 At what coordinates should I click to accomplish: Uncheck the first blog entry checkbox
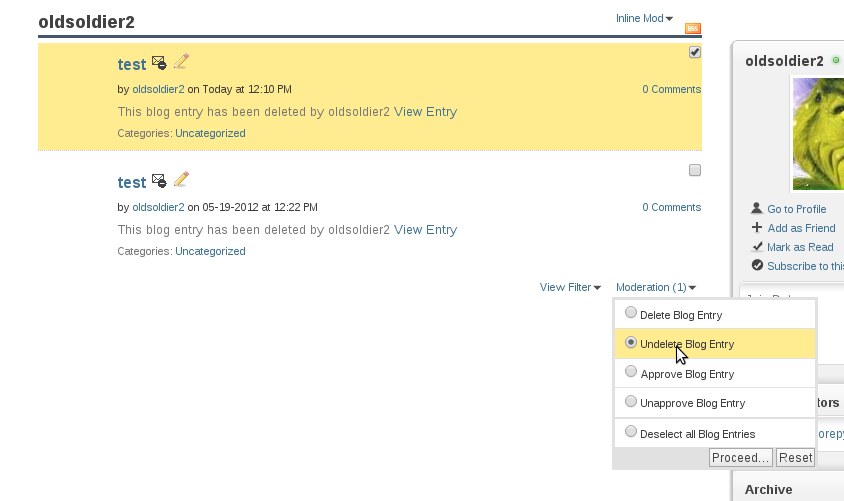coord(695,52)
